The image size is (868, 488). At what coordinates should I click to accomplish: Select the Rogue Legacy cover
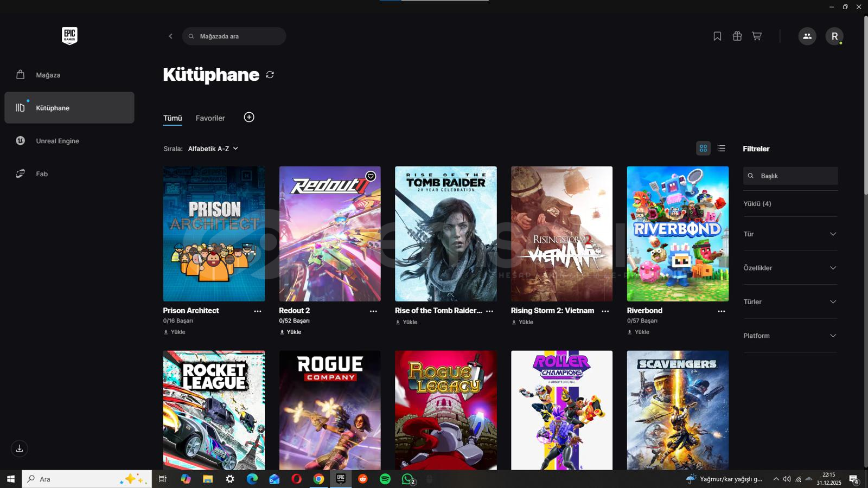[446, 410]
